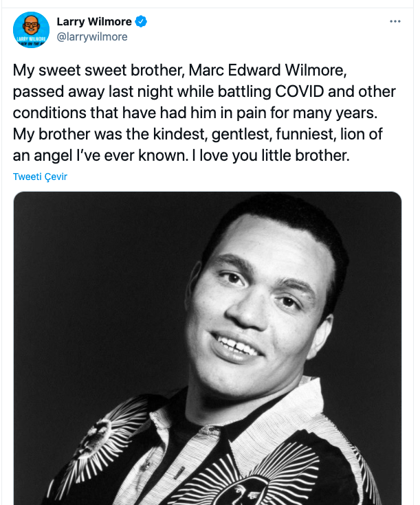Click the Larry Wilmore display name

coord(94,22)
